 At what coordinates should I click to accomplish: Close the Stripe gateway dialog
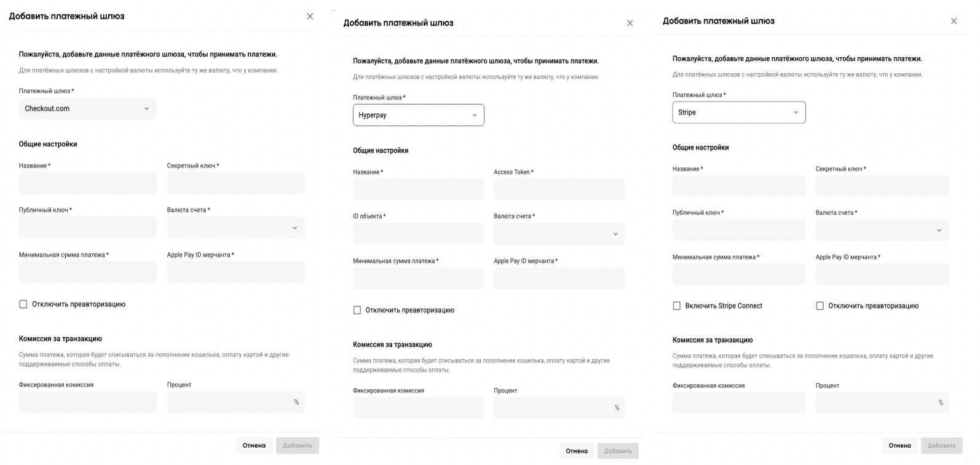pos(954,22)
